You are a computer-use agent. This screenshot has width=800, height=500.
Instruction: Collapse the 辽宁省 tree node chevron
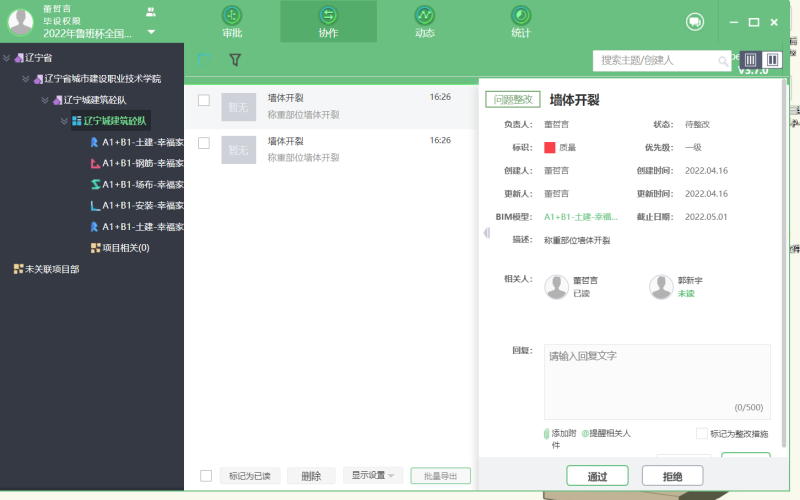pos(7,58)
